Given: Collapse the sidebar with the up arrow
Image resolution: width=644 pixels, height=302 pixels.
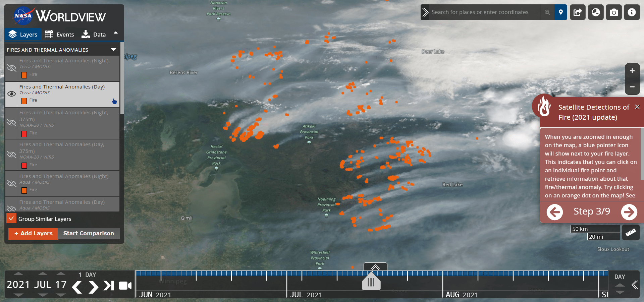Looking at the screenshot, I should click(116, 33).
